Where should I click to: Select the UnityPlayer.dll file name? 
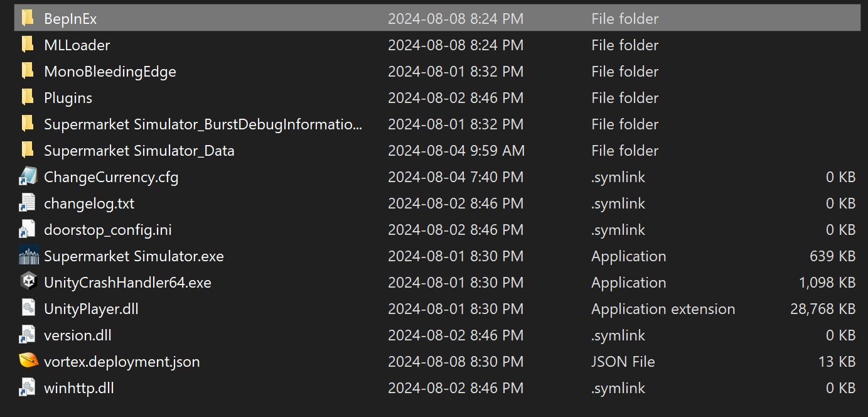click(91, 309)
